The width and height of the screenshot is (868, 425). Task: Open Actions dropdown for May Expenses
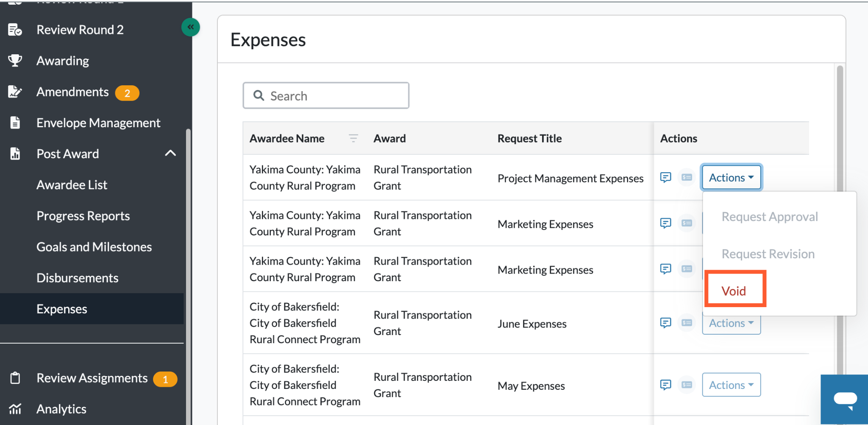[732, 385]
